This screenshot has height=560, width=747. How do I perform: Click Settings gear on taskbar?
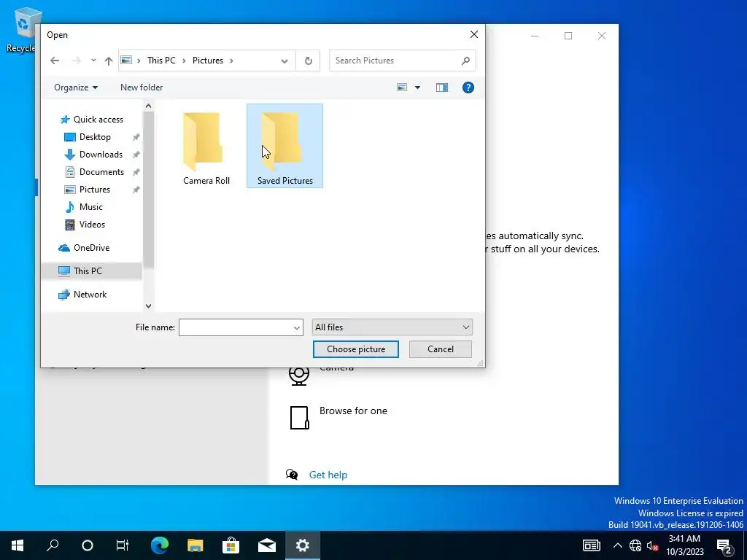click(303, 545)
